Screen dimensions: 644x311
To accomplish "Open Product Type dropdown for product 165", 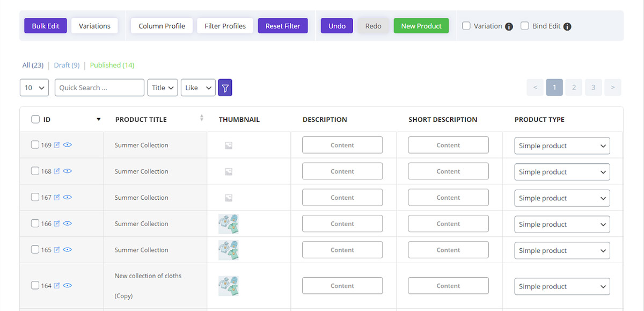I will pyautogui.click(x=562, y=250).
